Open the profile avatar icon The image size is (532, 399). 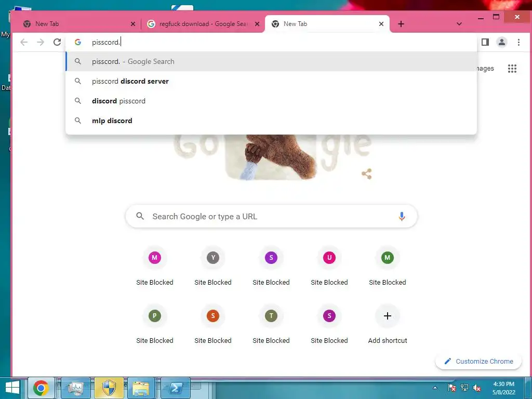tap(502, 42)
